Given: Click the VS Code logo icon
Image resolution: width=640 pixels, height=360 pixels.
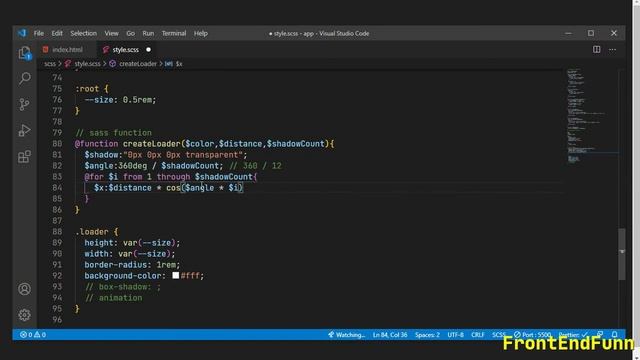Looking at the screenshot, I should [x=22, y=33].
